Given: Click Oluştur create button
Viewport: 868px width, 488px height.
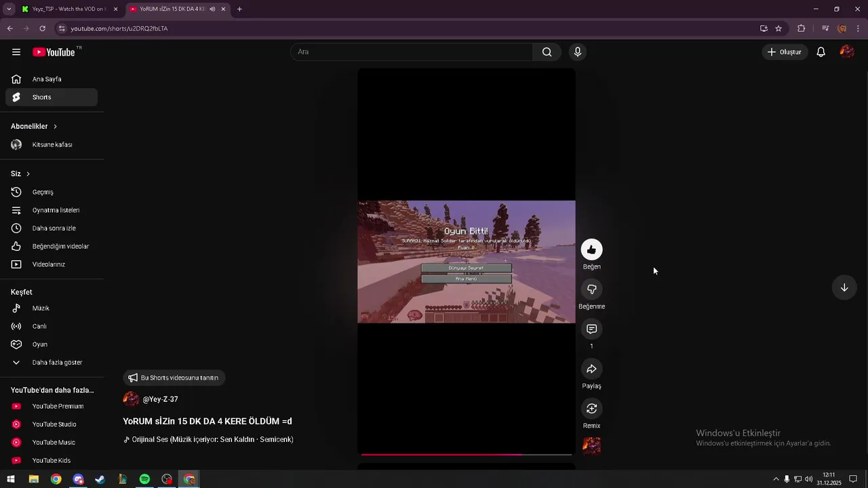Looking at the screenshot, I should point(785,52).
